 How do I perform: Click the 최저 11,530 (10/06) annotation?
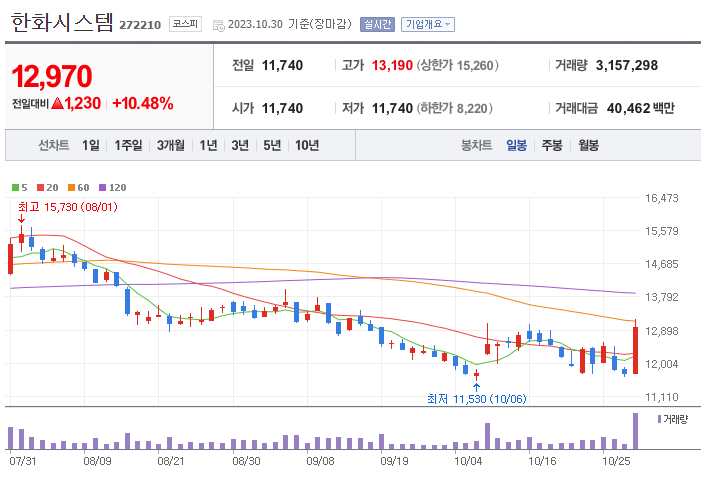pos(477,399)
